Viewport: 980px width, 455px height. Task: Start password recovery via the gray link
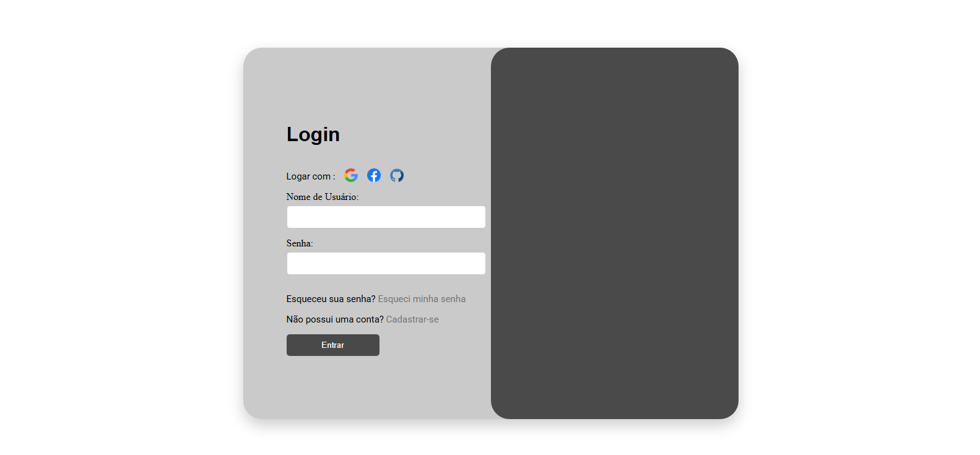click(x=422, y=299)
